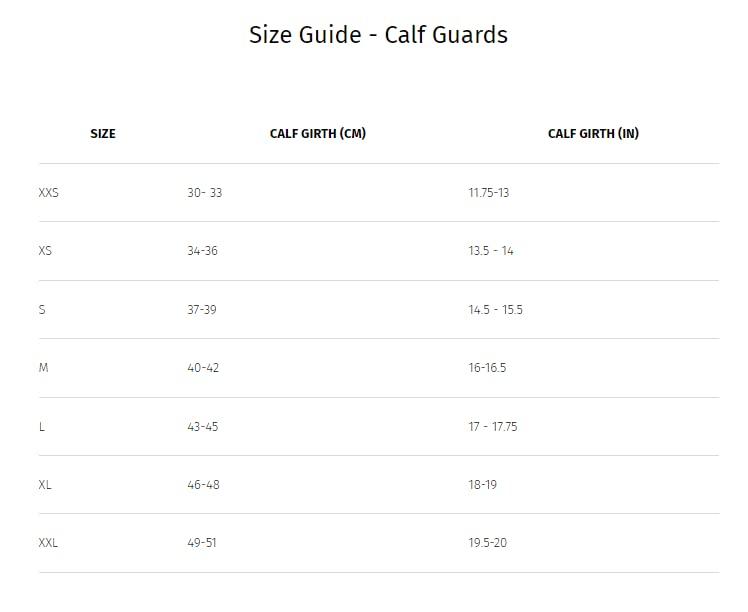
Task: Click the XL size label
Action: pos(45,485)
